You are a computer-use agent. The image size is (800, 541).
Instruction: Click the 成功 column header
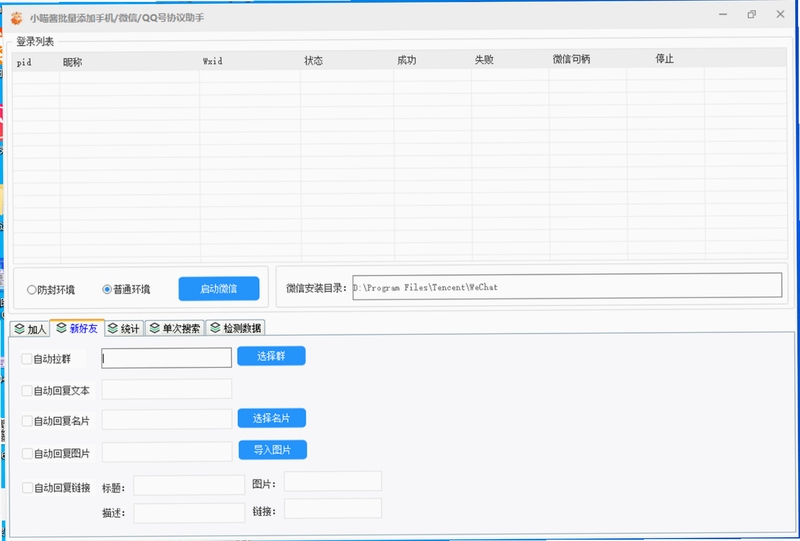point(407,60)
